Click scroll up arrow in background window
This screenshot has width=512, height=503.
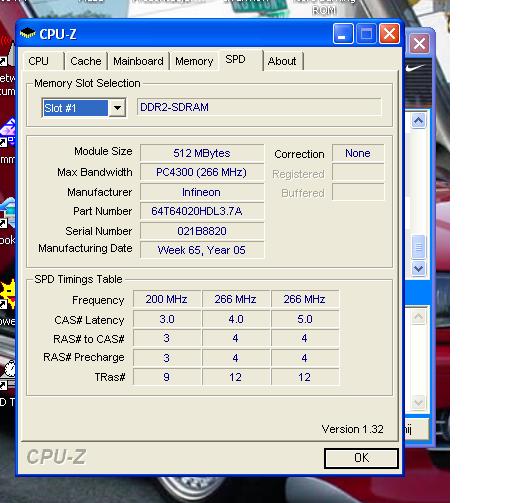click(418, 120)
